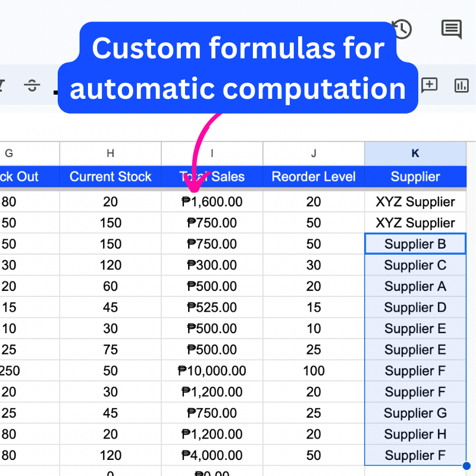Screen dimensions: 476x476
Task: Select the cell showing ₱1,600.00
Action: point(212,201)
